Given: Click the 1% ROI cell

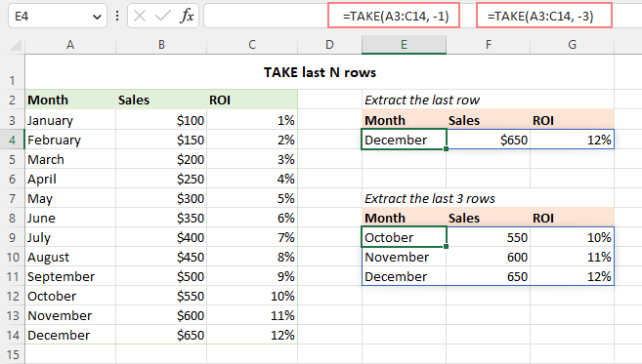Looking at the screenshot, I should pos(252,120).
